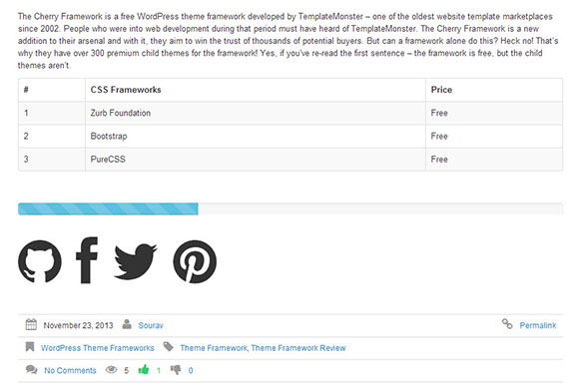Click the chain link permalink icon
574x392 pixels.
pos(507,323)
